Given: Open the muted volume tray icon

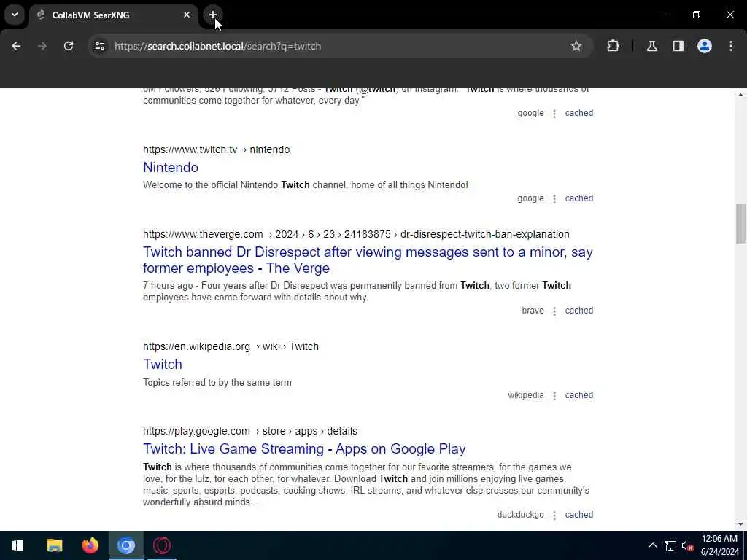Looking at the screenshot, I should click(x=687, y=545).
